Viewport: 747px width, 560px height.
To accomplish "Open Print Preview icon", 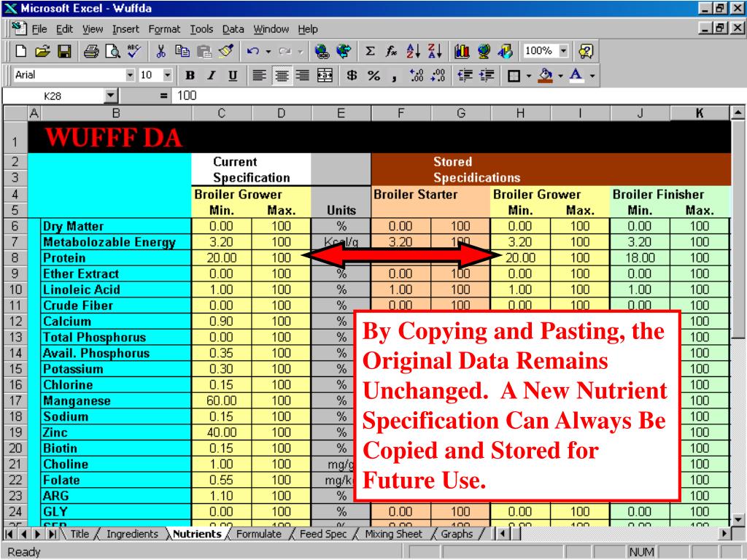I will pos(113,51).
